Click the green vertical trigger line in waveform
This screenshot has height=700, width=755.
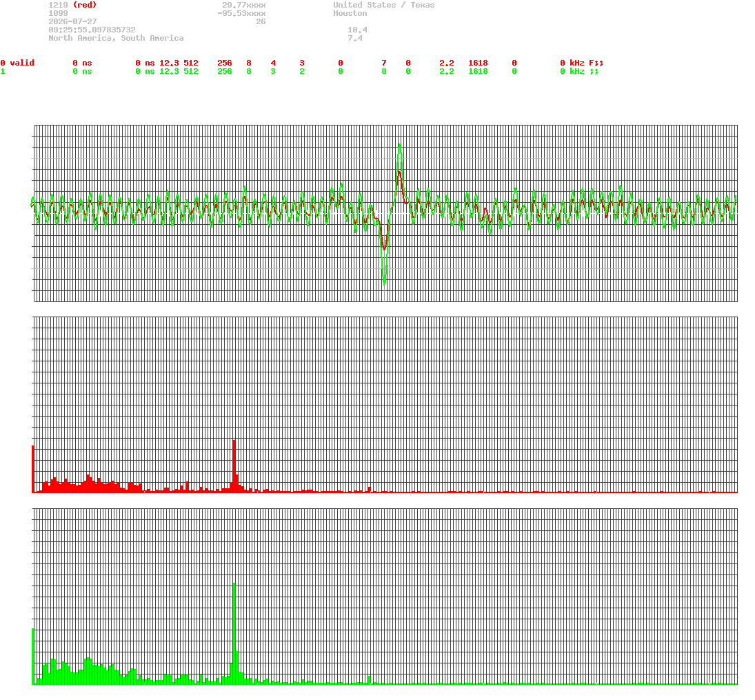point(384,213)
